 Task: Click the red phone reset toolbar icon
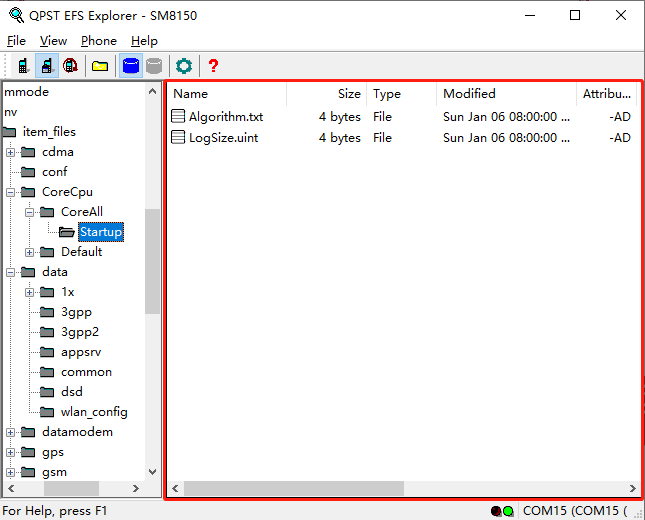tap(70, 66)
